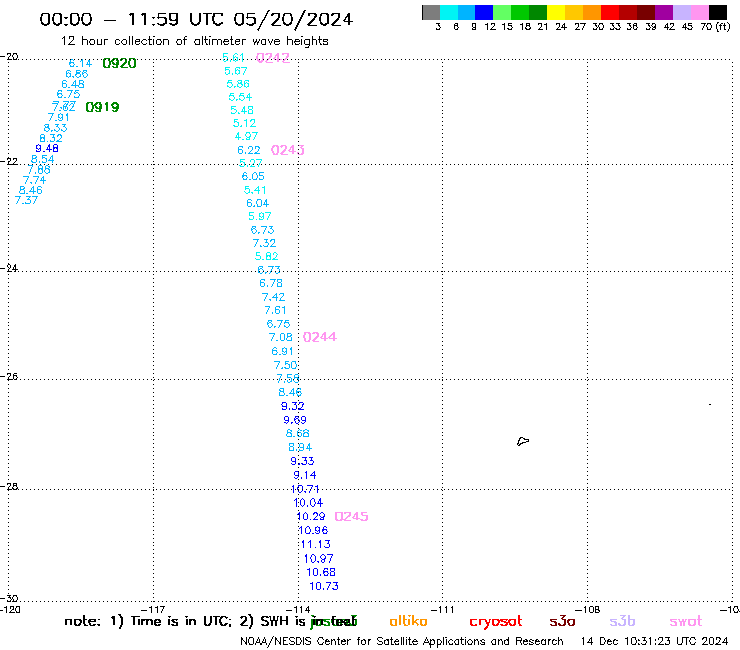
Task: Click the wave height value 6.22
Action: click(249, 150)
